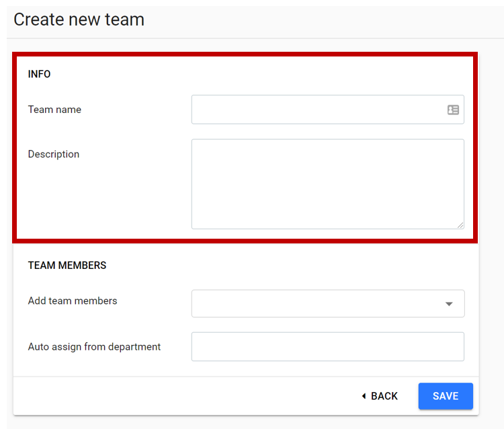Go back using the BACK button

[x=380, y=396]
